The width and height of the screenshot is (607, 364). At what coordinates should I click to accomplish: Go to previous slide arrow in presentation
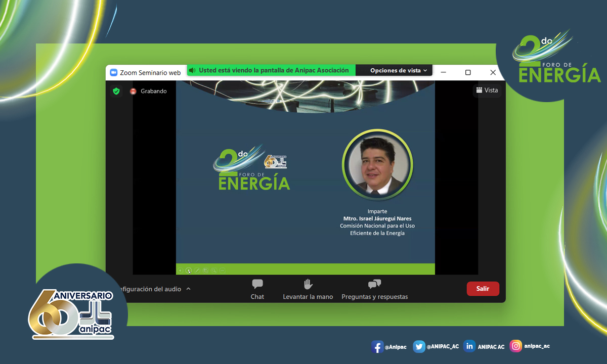(x=180, y=270)
